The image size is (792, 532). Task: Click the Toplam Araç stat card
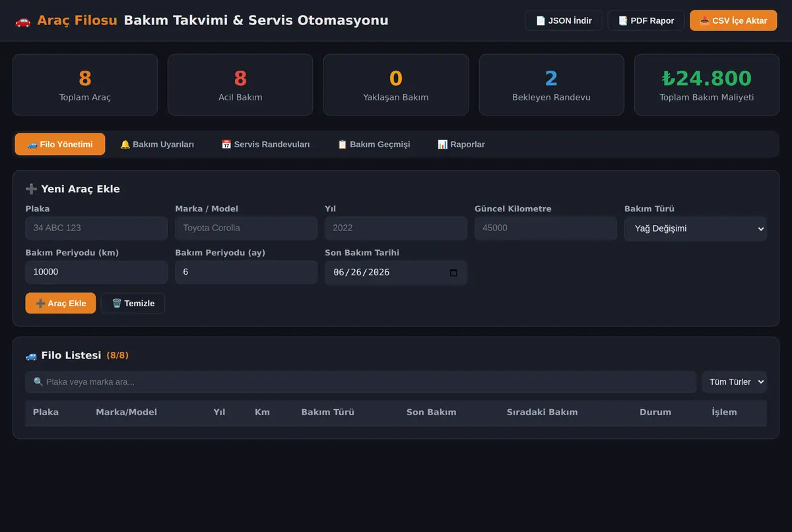(x=85, y=84)
